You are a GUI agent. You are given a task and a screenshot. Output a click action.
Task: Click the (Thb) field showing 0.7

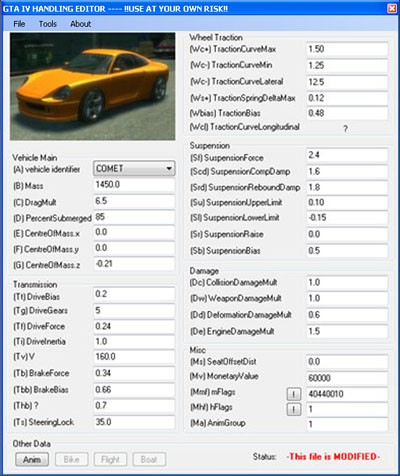[134, 406]
